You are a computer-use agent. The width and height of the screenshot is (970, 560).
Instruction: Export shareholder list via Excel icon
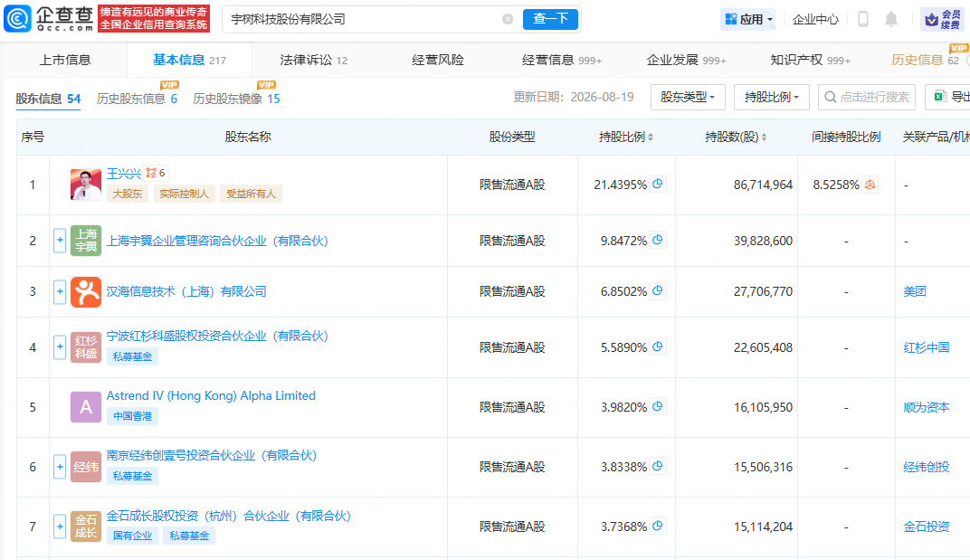point(940,97)
